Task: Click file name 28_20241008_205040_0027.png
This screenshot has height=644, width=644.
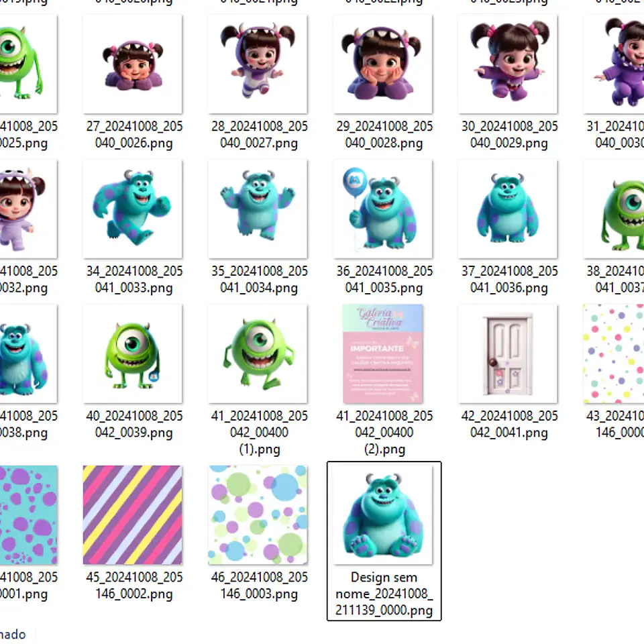Action: click(260, 135)
